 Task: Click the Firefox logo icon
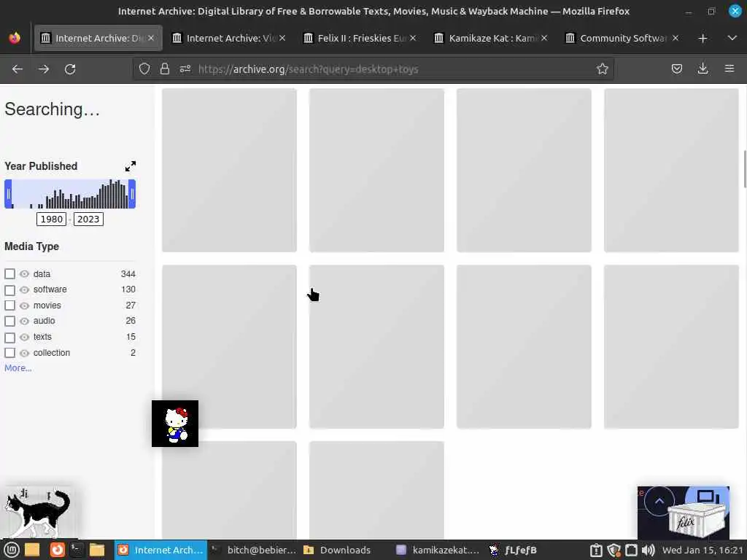tap(15, 38)
